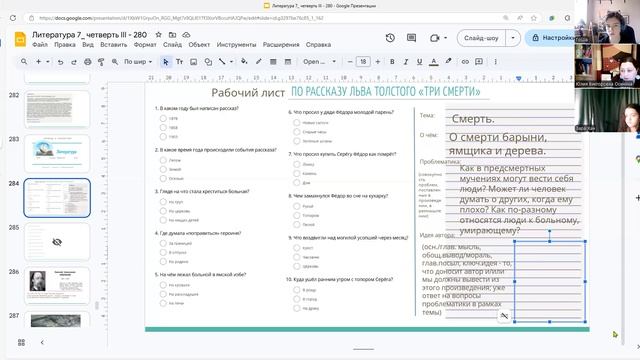Decrease font size with minus button
This screenshot has height=360, width=640.
coord(350,62)
